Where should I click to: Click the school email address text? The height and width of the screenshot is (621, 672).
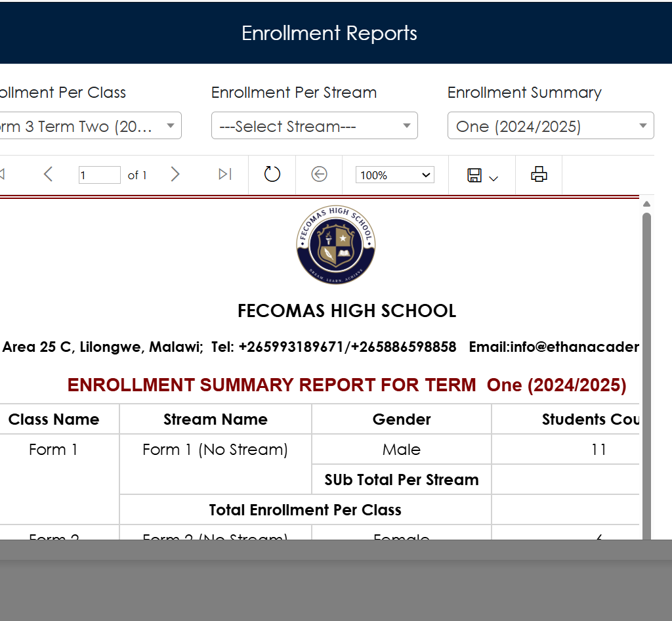tap(553, 347)
